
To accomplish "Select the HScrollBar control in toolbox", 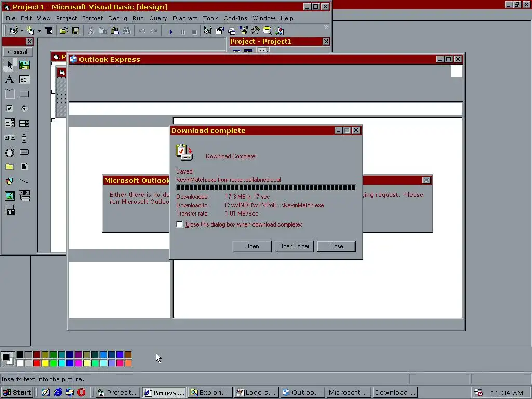I will click(x=10, y=138).
